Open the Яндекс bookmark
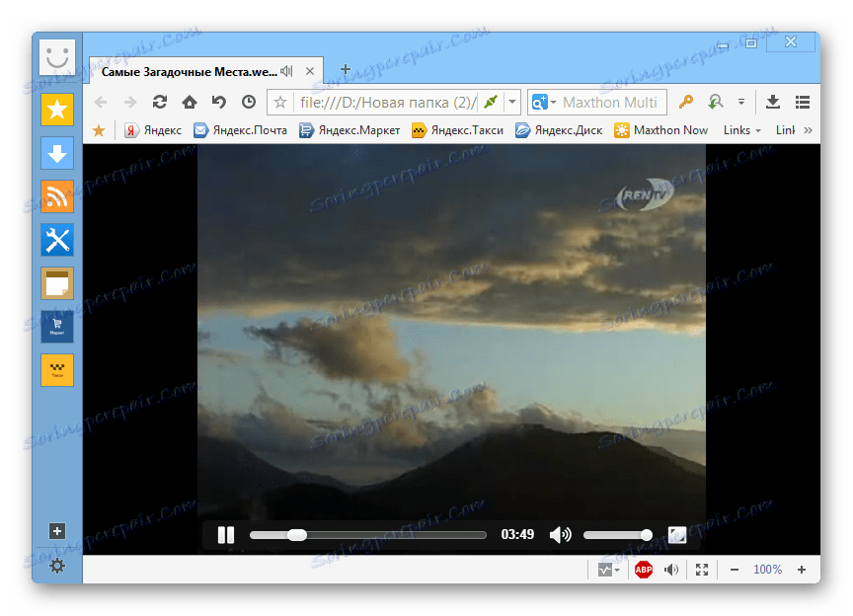The image size is (853, 616). pos(153,130)
